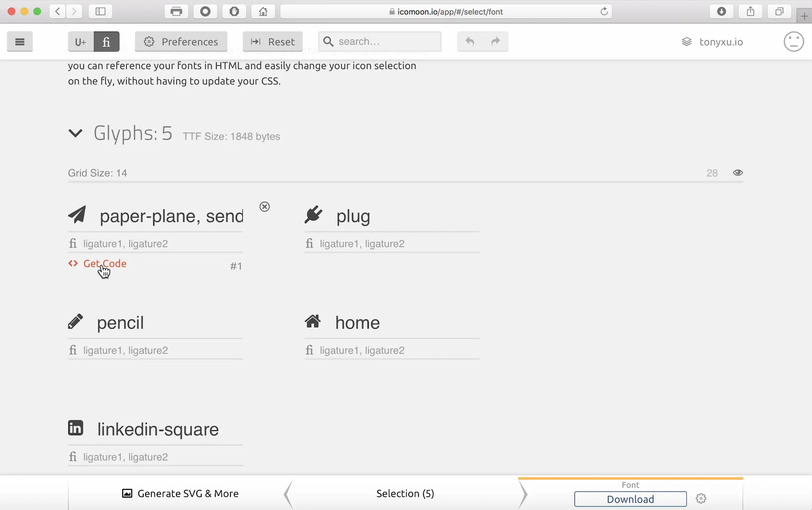Go to Selection (5) tab
The width and height of the screenshot is (812, 510).
[405, 493]
